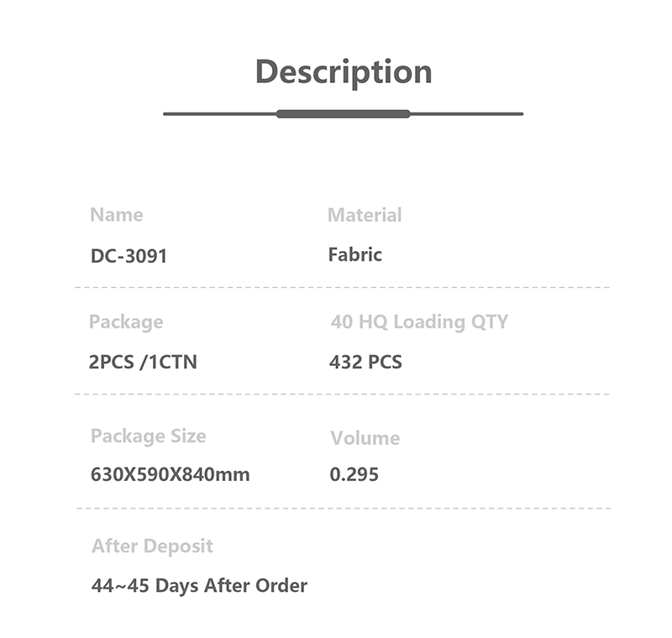This screenshot has height=638, width=672.
Task: Click the DC-3091 product name
Action: 129,256
